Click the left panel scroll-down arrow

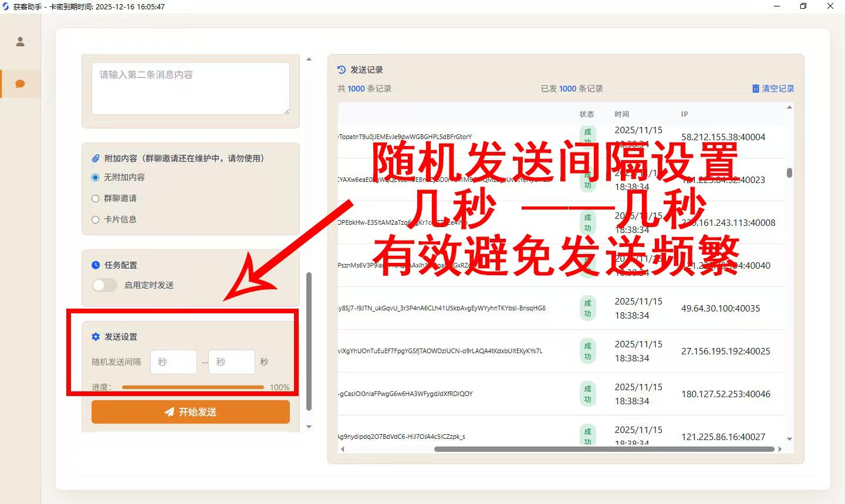click(x=309, y=427)
